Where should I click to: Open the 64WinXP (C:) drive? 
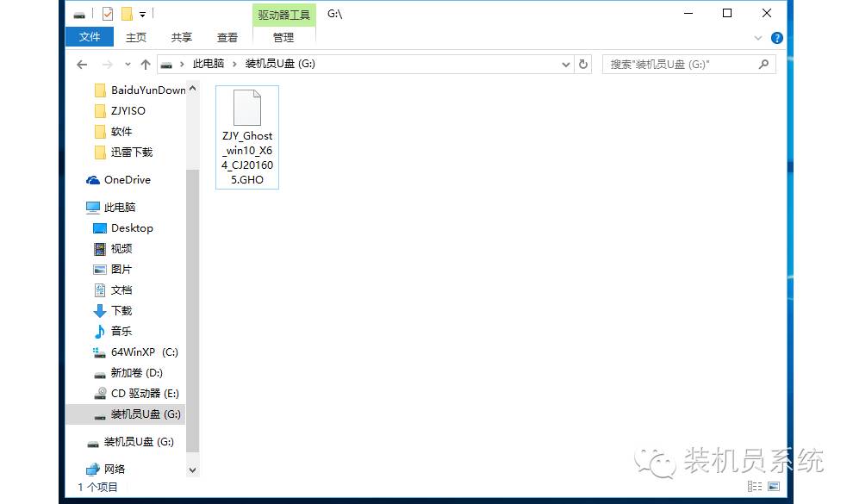coord(138,352)
